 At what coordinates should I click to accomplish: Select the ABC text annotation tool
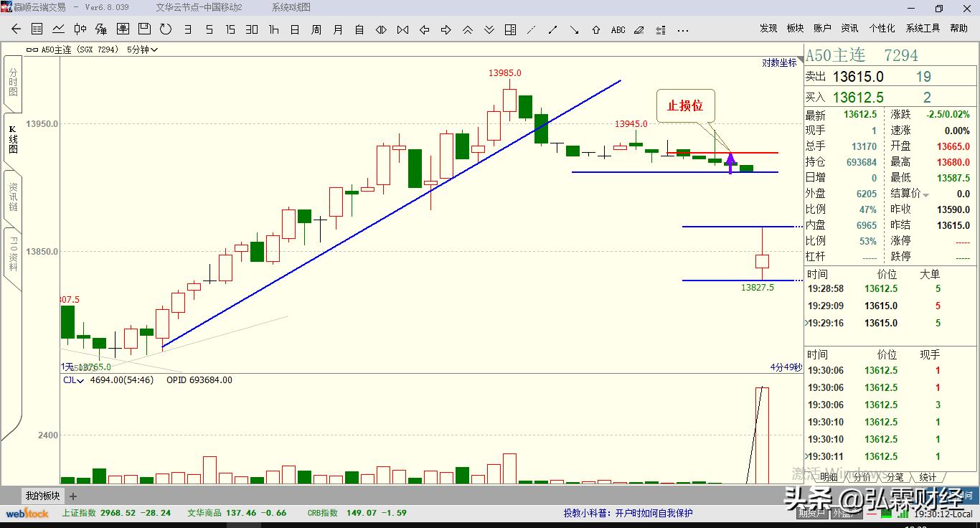pos(618,29)
